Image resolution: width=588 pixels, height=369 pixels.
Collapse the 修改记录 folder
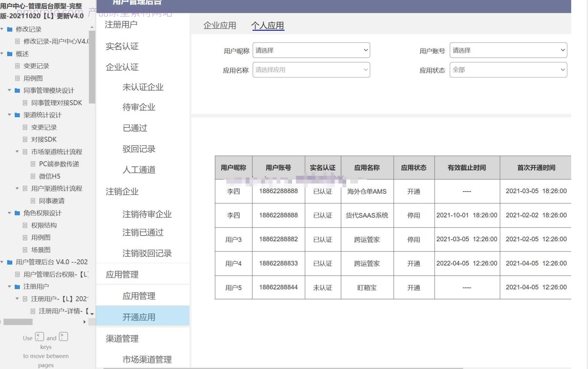[2, 29]
